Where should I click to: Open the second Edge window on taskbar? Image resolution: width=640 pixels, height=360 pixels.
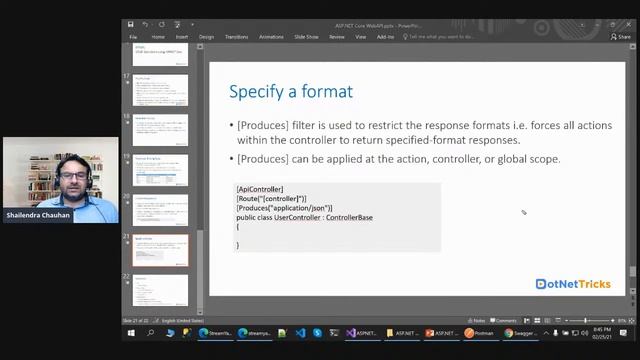254,333
